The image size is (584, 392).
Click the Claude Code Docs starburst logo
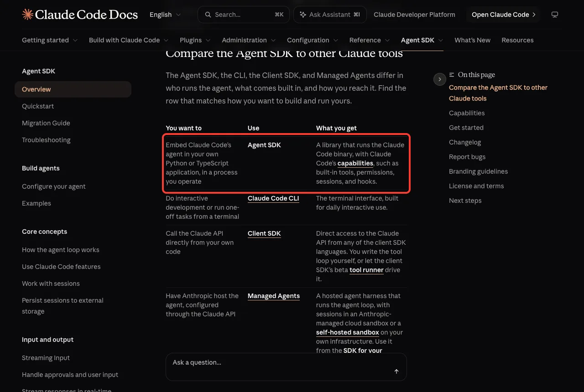click(x=27, y=15)
